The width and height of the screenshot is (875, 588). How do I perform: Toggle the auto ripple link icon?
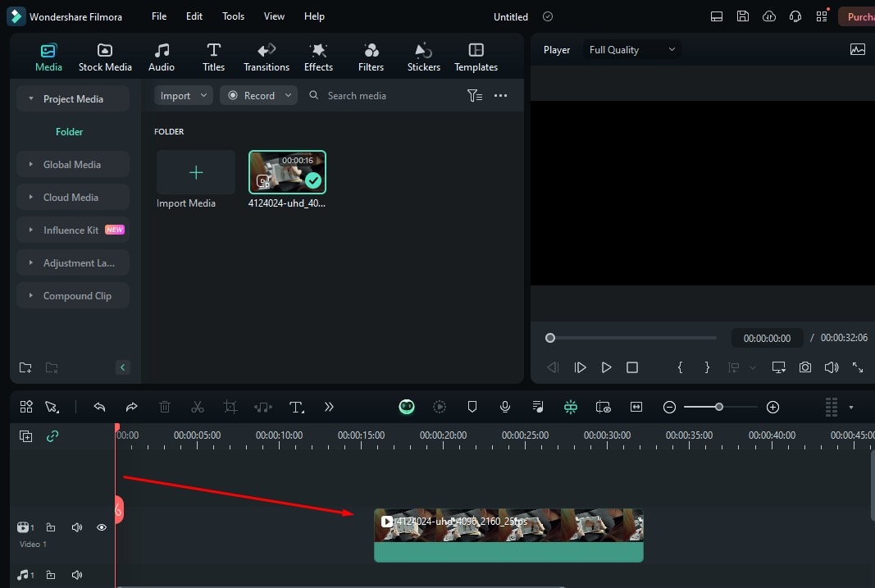click(x=52, y=436)
